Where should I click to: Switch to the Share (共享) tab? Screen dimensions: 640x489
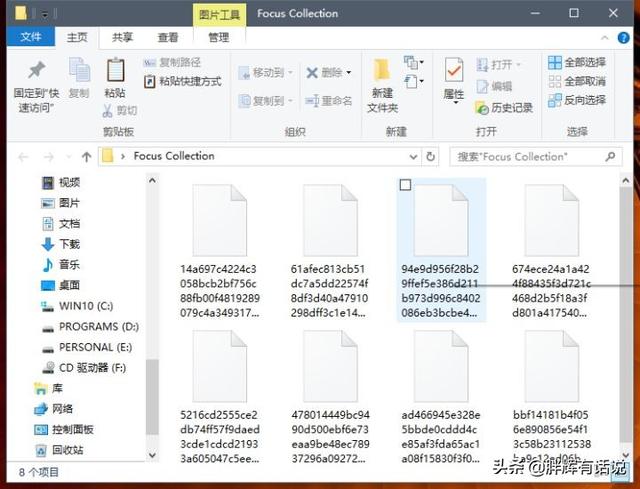(122, 38)
